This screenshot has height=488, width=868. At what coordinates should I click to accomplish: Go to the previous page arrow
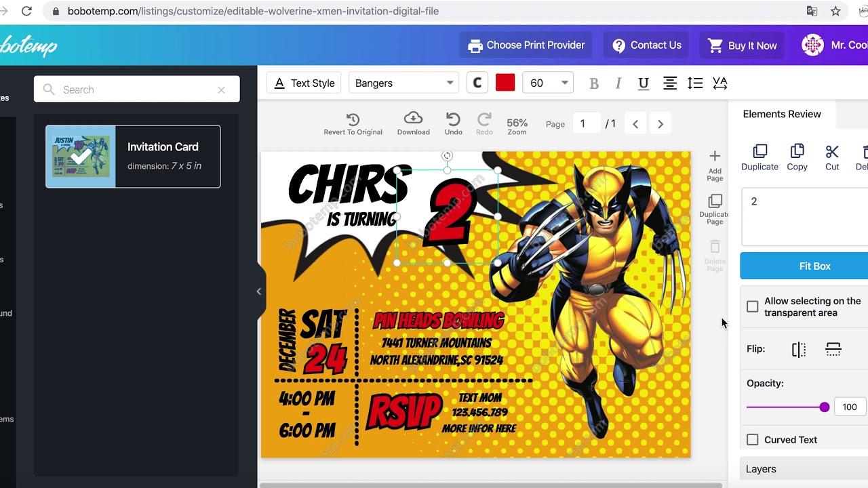[635, 124]
